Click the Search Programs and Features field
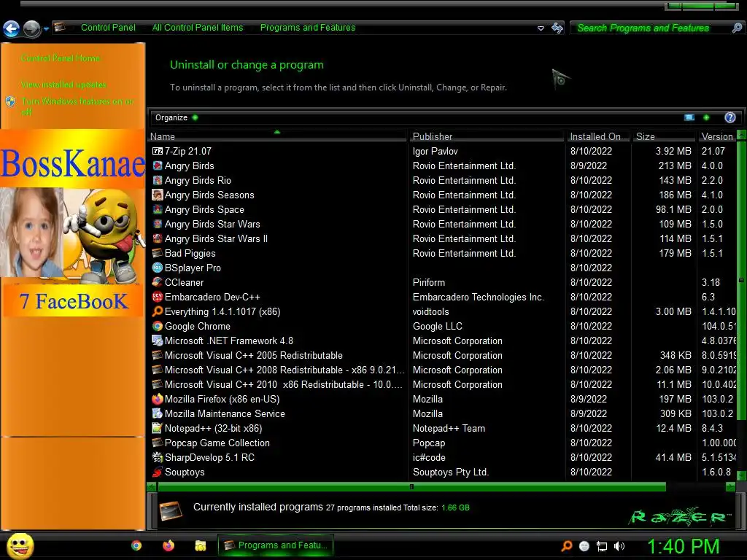This screenshot has height=560, width=747. [650, 28]
